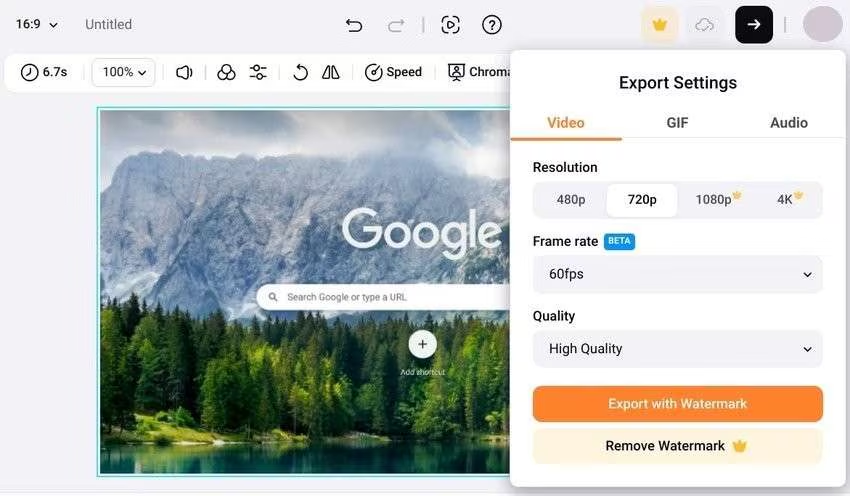This screenshot has width=850, height=496.
Task: Select the 1080p premium resolution option
Action: pyautogui.click(x=716, y=200)
